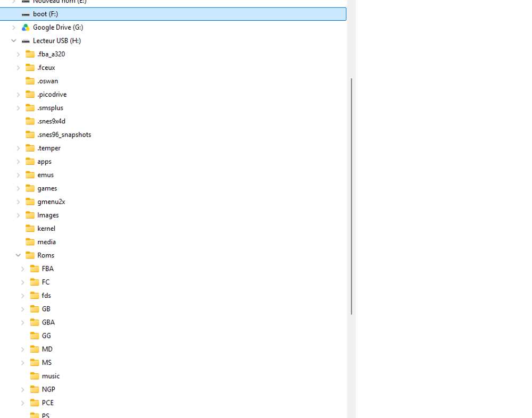Click the NGP folder icon
The height and width of the screenshot is (418, 532).
35,389
